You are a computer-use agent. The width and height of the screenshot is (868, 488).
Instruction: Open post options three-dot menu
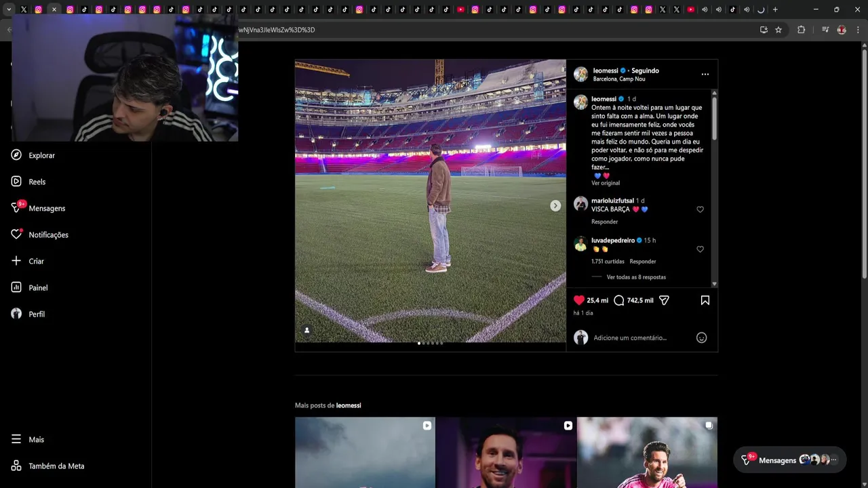(x=705, y=74)
